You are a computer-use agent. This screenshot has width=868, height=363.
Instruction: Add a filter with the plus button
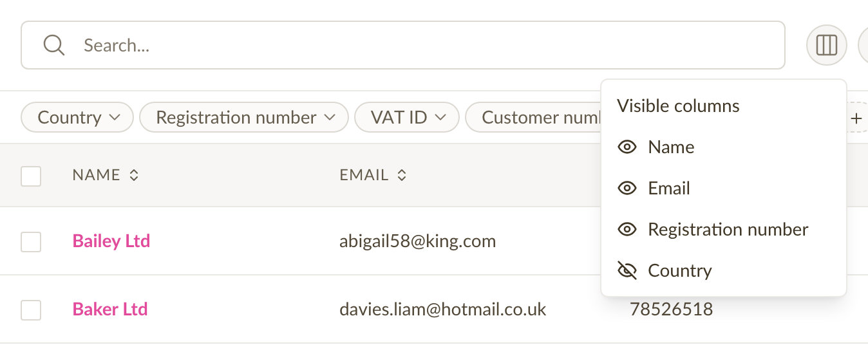(856, 118)
